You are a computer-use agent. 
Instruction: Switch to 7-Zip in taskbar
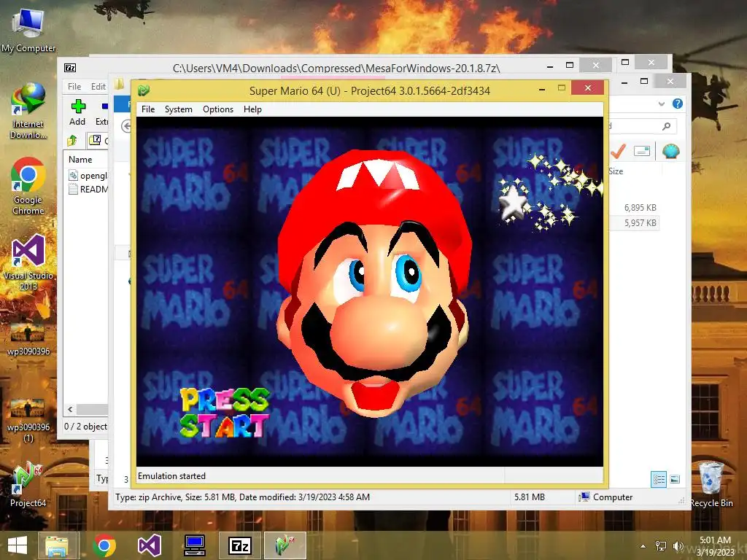tap(239, 545)
